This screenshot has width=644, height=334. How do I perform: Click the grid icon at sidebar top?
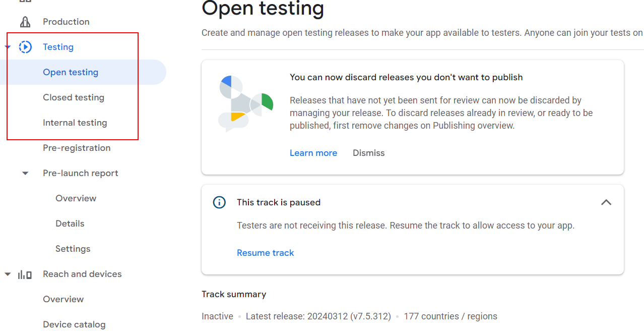[25, 3]
